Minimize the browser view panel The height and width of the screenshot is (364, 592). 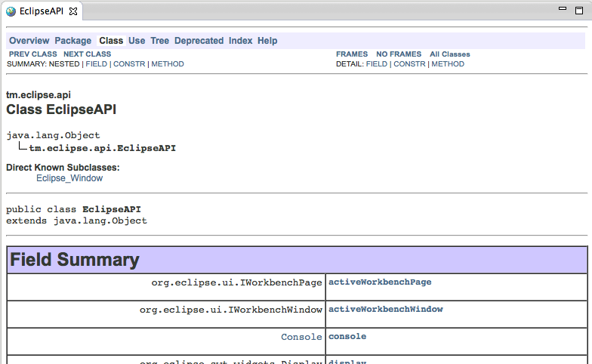(560, 10)
